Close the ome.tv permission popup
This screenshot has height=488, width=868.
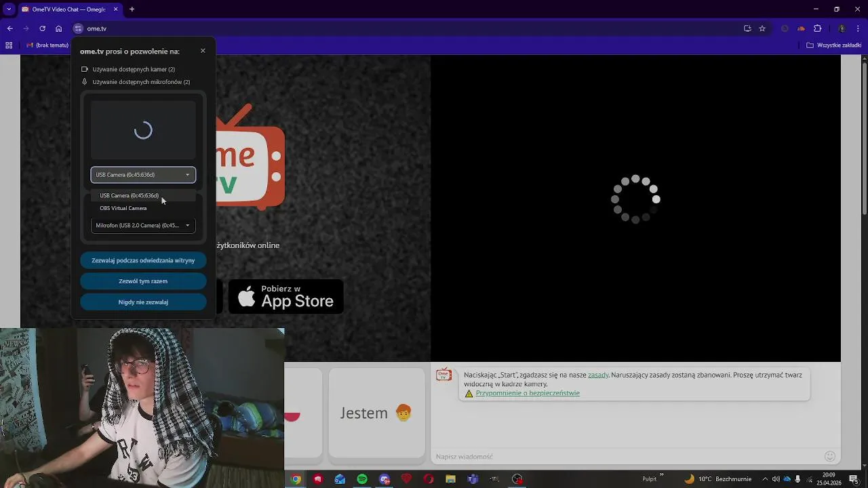(x=203, y=51)
